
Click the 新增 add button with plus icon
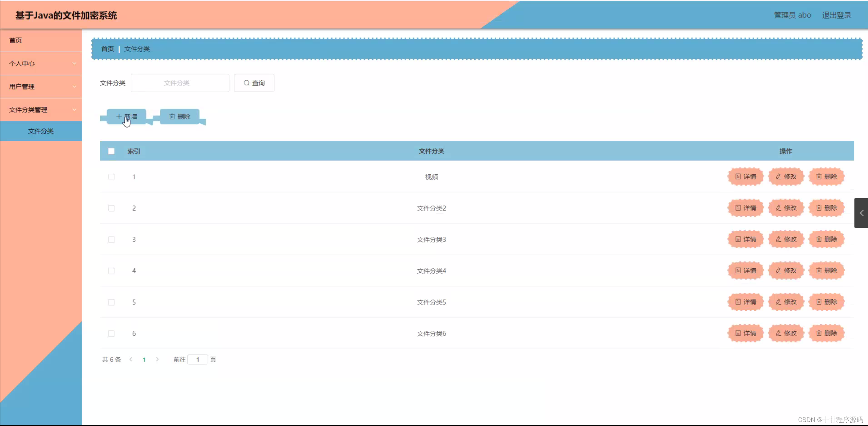pos(127,117)
